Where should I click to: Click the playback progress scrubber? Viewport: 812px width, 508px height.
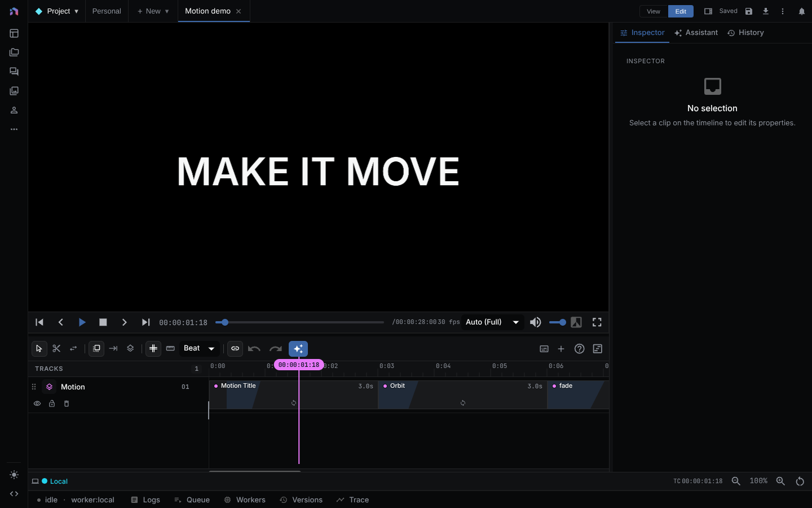(299, 322)
